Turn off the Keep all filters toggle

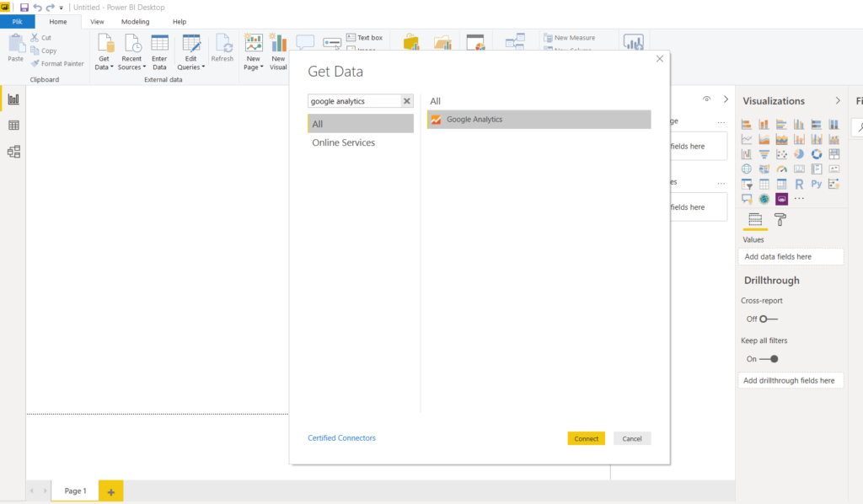coord(769,359)
